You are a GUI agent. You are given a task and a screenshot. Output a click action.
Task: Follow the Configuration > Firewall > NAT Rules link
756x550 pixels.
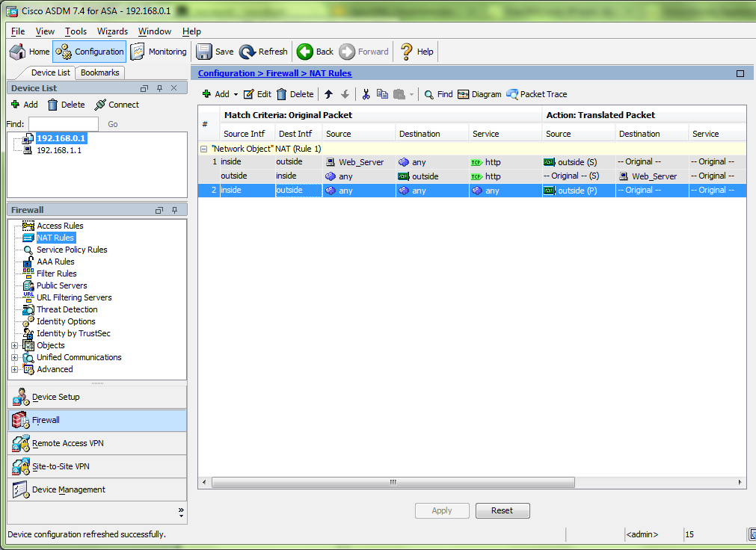(x=275, y=73)
